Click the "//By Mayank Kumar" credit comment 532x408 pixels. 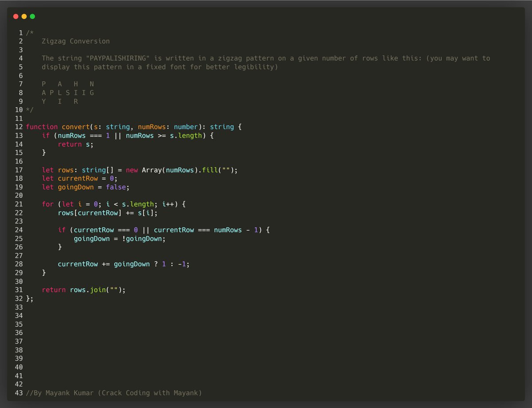(x=114, y=393)
